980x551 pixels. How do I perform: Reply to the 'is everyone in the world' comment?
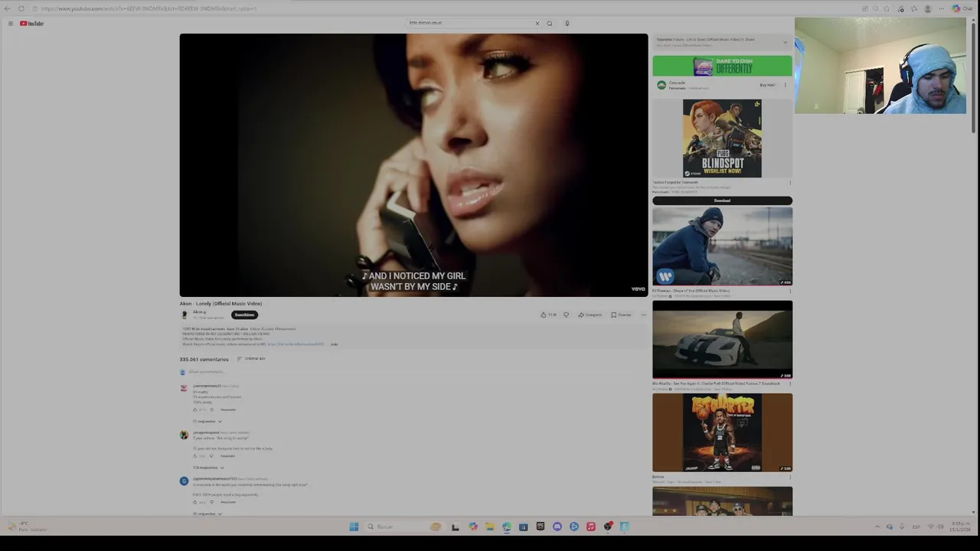228,502
